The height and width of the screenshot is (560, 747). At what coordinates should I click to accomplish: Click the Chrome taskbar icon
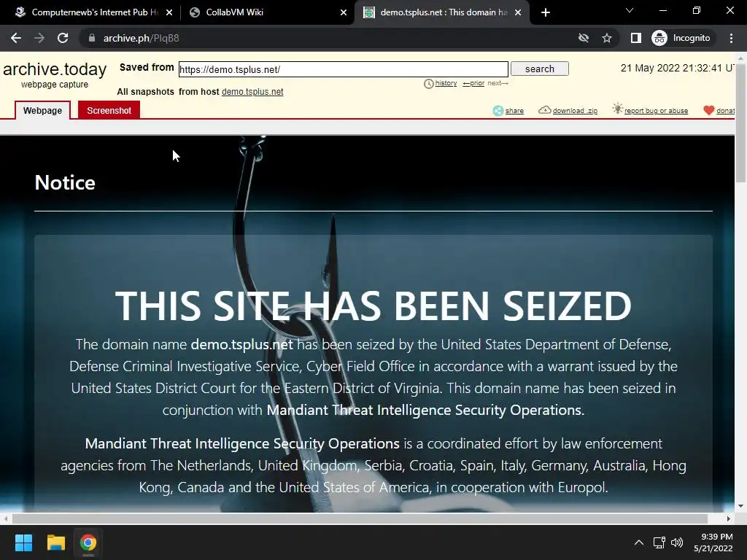(x=88, y=542)
